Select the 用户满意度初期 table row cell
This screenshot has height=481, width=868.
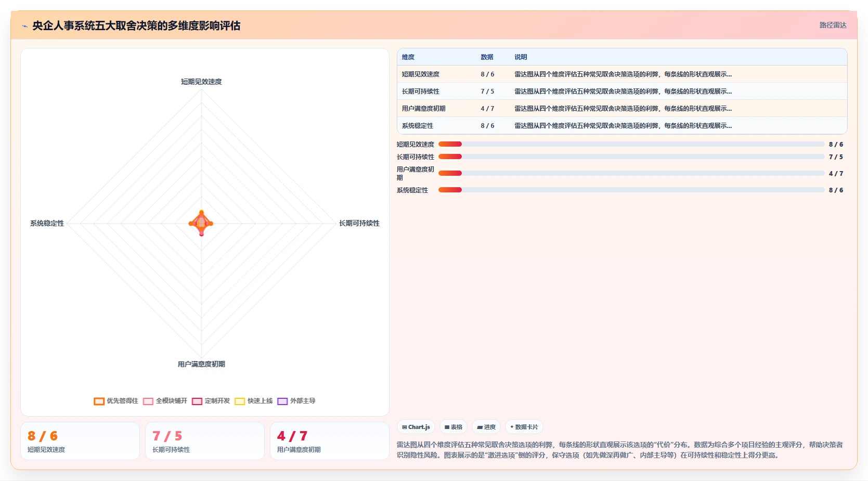click(424, 109)
